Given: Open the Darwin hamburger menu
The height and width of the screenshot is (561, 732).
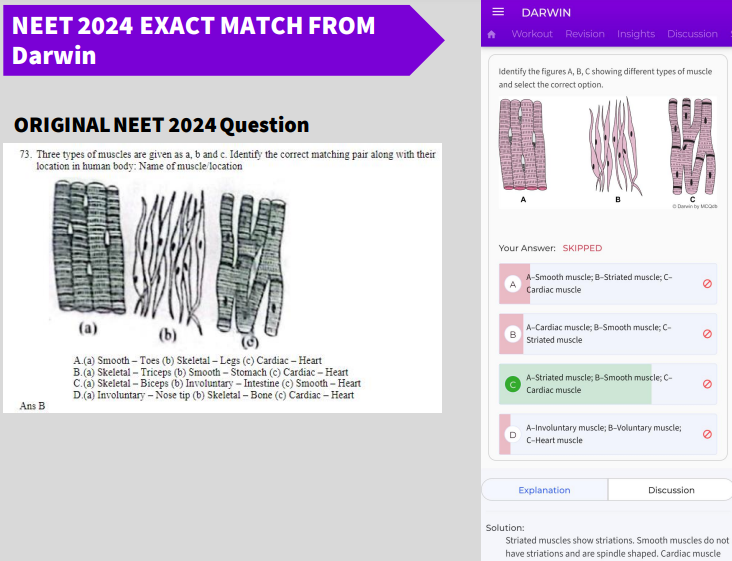Looking at the screenshot, I should [x=498, y=12].
